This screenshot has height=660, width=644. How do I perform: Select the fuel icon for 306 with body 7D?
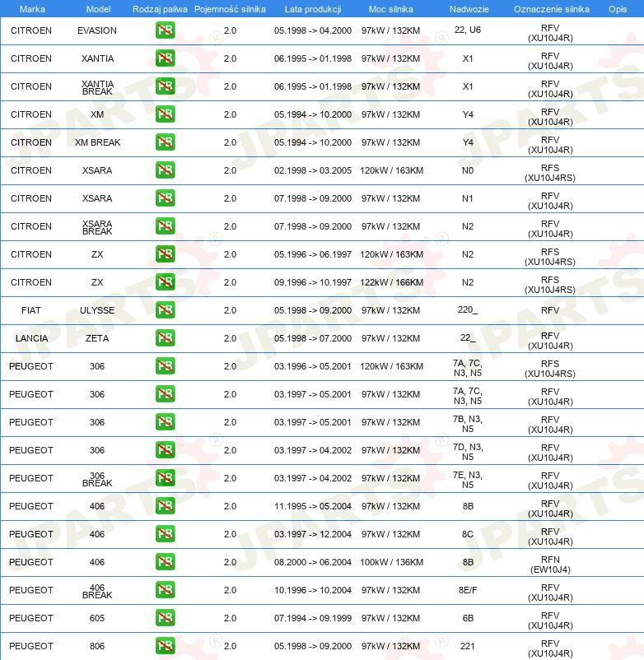point(165,450)
